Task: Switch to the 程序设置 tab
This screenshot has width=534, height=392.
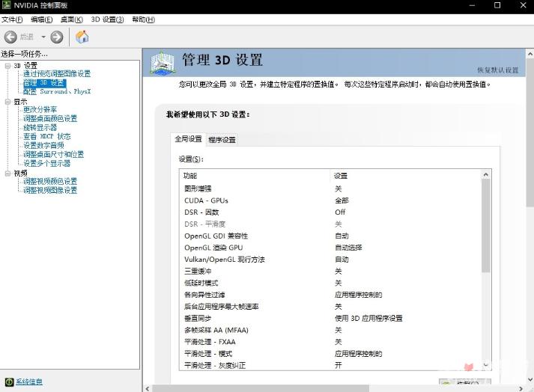Action: coord(222,140)
